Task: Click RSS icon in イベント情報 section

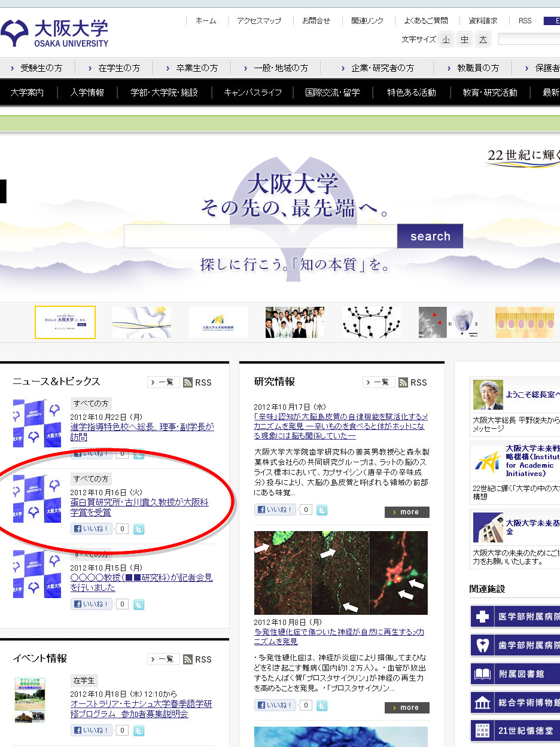Action: pos(188,659)
